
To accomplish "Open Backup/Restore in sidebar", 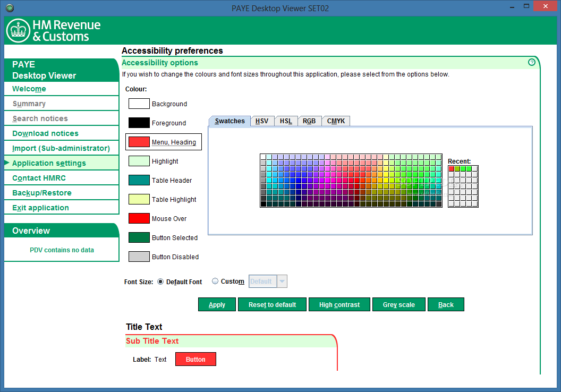I will click(x=61, y=193).
